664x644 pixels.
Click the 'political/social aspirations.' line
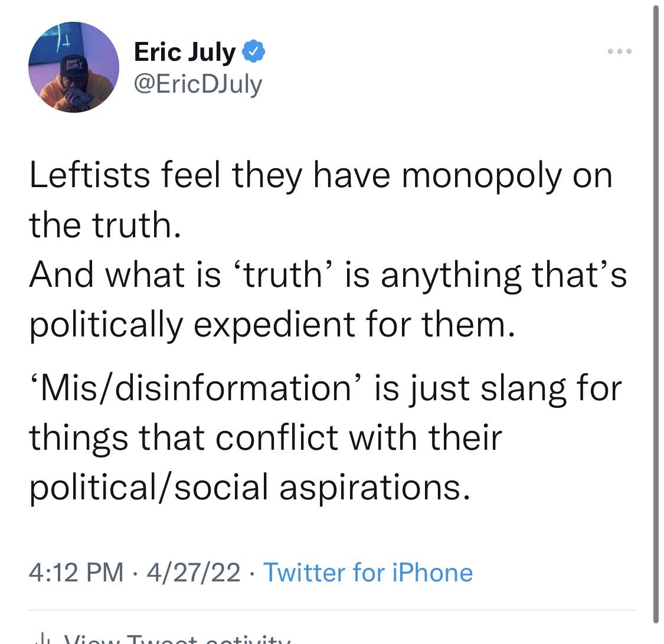coord(250,487)
